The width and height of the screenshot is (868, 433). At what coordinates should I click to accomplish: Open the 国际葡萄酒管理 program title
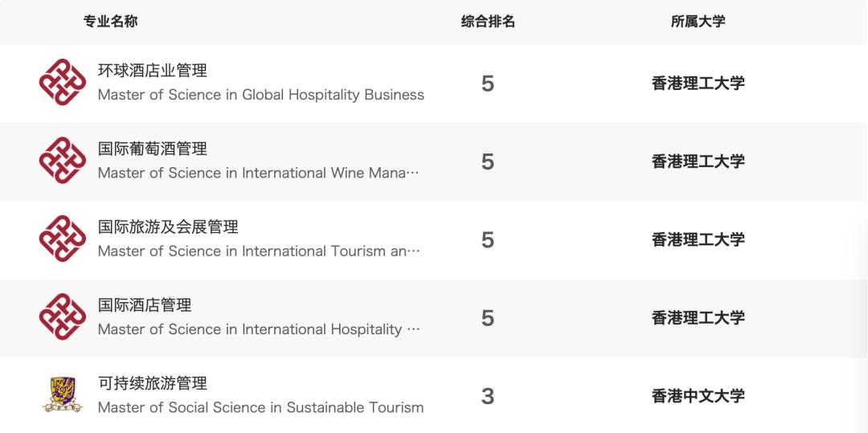click(x=152, y=149)
